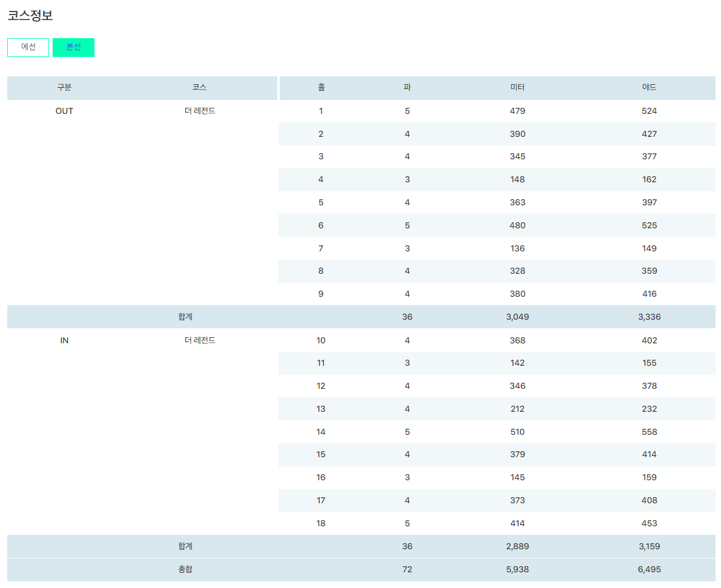Viewport: 721px width, 588px height.
Task: Click yard value 524 for hole 1
Action: coord(650,111)
